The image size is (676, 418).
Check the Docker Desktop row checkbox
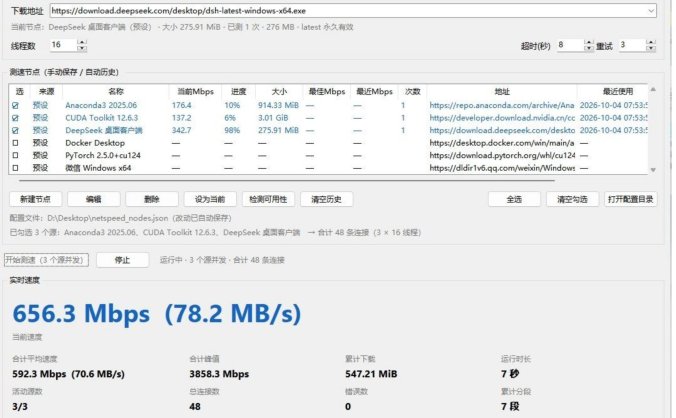click(16, 143)
